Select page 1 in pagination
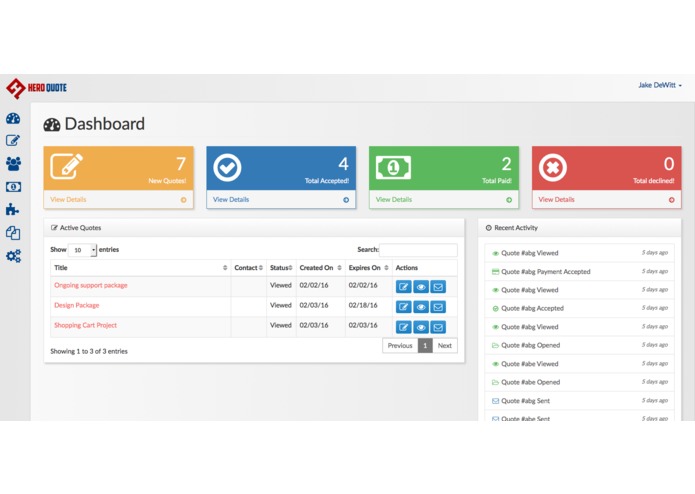Screen dimensions: 695x494 [425, 346]
